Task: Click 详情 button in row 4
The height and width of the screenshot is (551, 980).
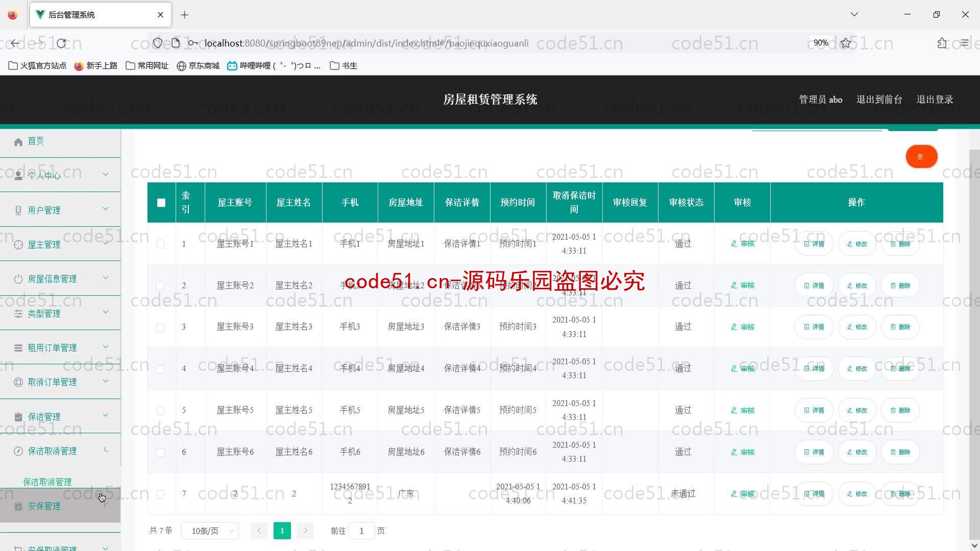Action: point(814,368)
